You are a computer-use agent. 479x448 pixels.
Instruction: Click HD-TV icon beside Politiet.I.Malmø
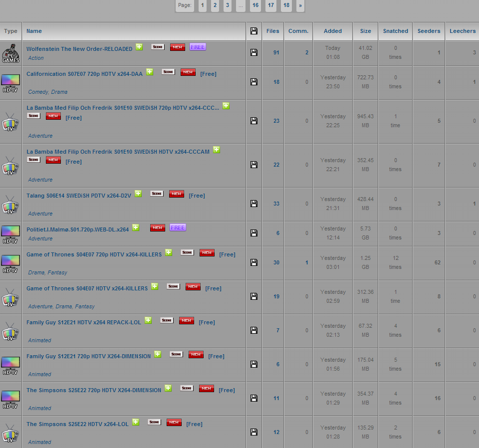pyautogui.click(x=10, y=234)
